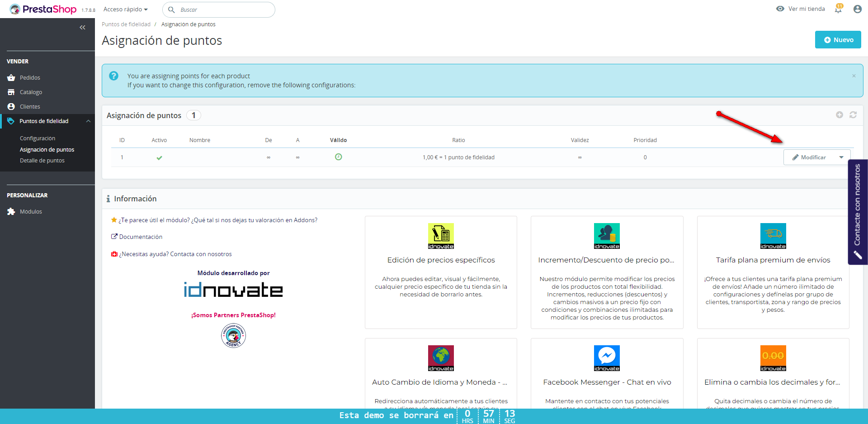Viewport: 868px width, 424px height.
Task: Click the Incremento/Descuento de precio module icon
Action: 607,236
